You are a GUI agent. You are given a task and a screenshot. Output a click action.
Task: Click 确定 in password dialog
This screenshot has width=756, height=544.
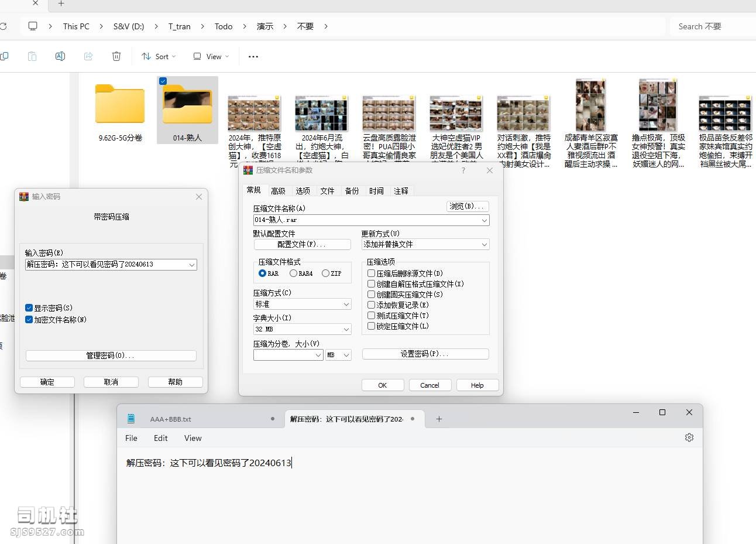coord(47,382)
